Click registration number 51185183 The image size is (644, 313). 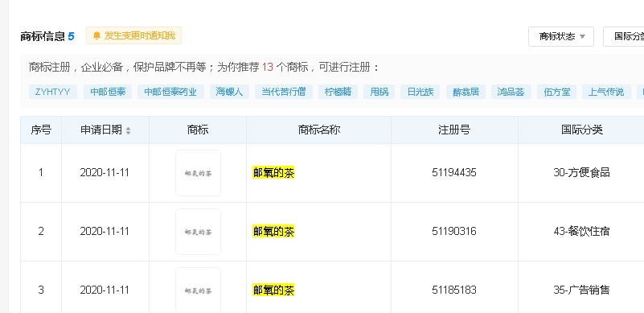[453, 290]
